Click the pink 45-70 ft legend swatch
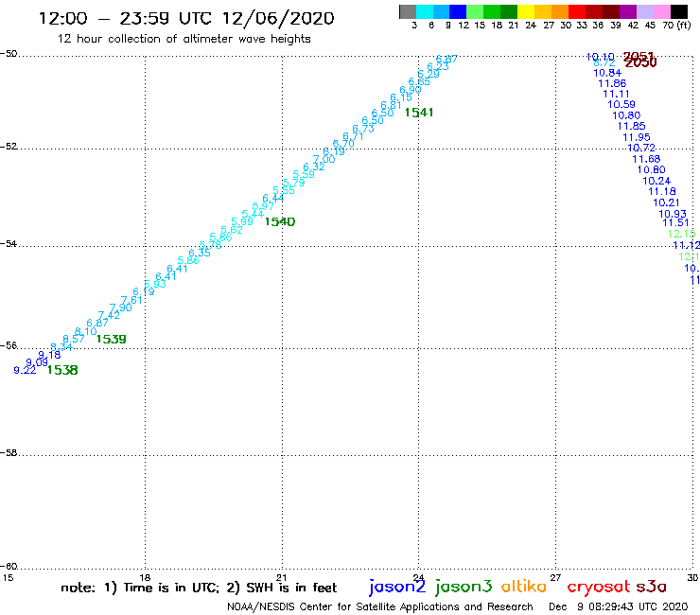Screen dimensions: 700x615 point(661,11)
